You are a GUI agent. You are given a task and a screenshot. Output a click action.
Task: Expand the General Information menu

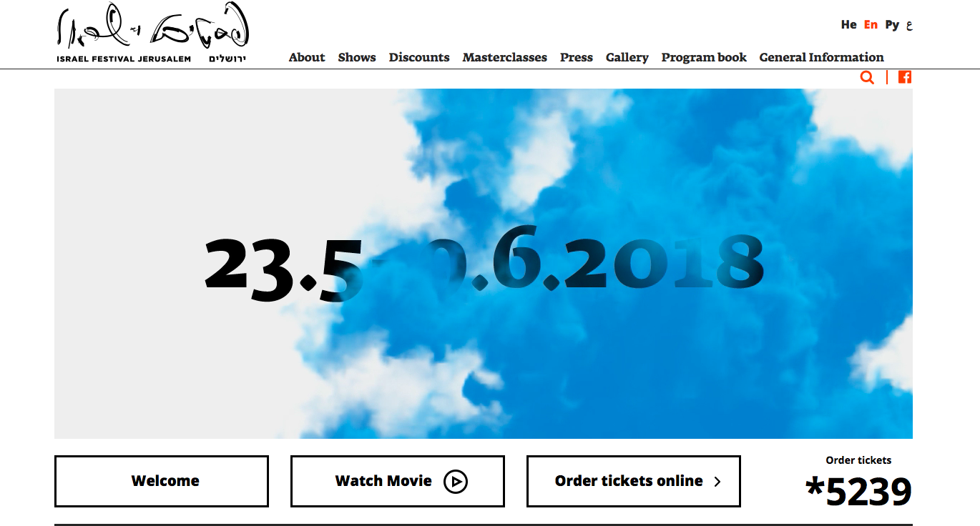[x=822, y=57]
